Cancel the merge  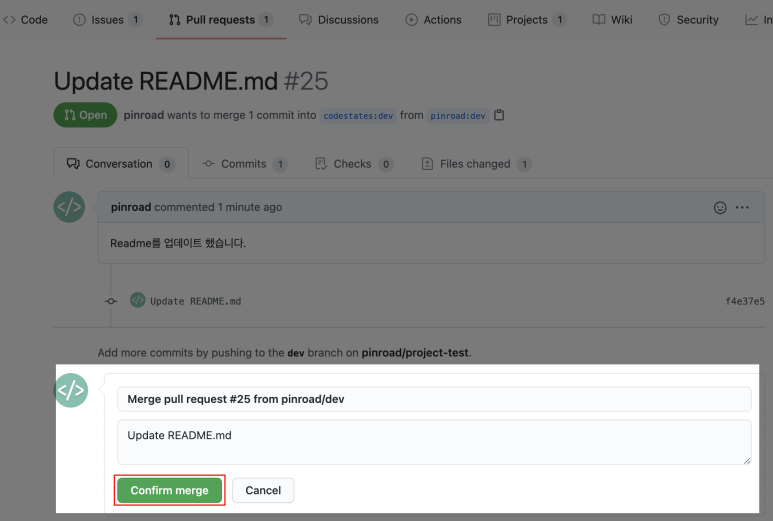pos(263,490)
